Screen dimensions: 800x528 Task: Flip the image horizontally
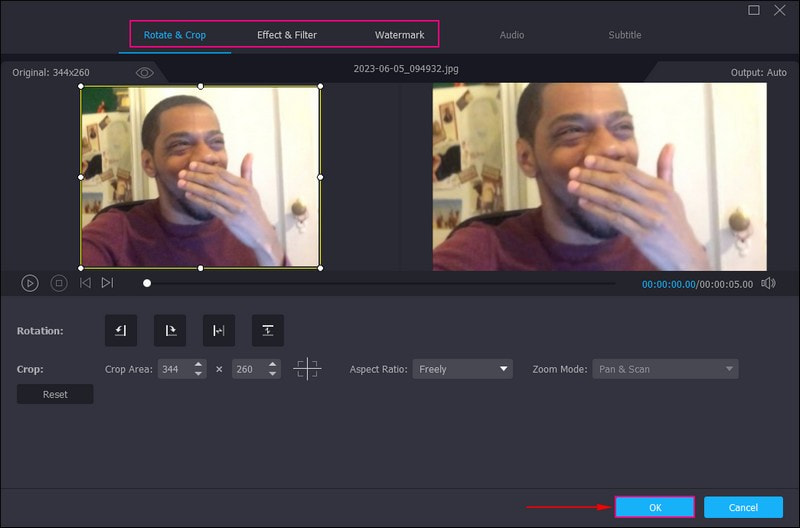tap(219, 330)
